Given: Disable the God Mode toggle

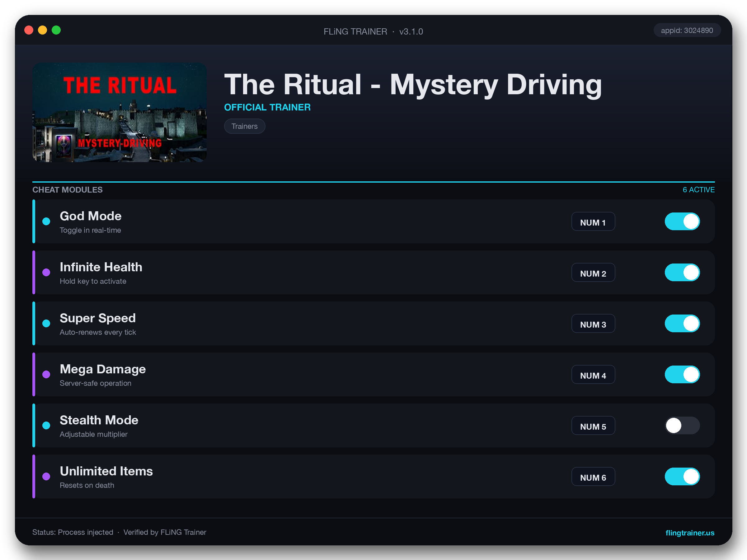Looking at the screenshot, I should coord(682,222).
